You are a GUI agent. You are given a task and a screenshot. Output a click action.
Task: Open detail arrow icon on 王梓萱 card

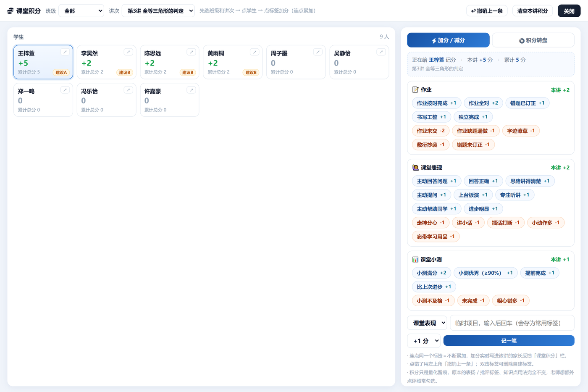(x=65, y=52)
